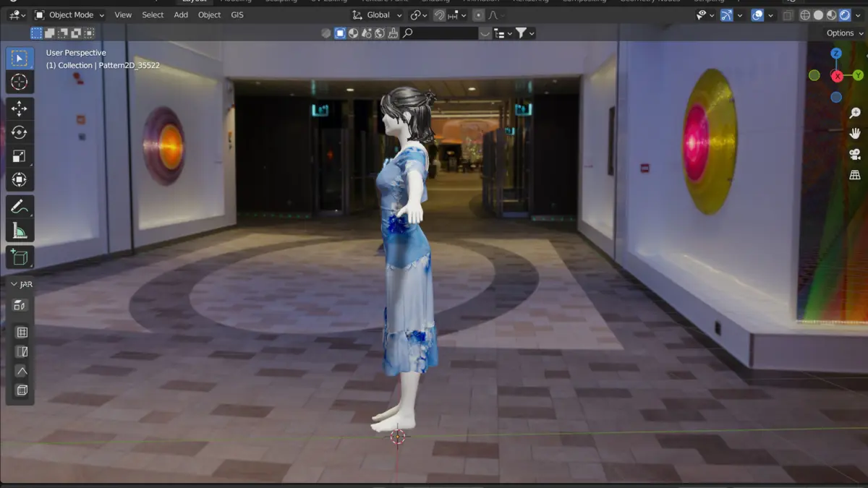
Task: Open the Object Mode dropdown
Action: point(69,15)
